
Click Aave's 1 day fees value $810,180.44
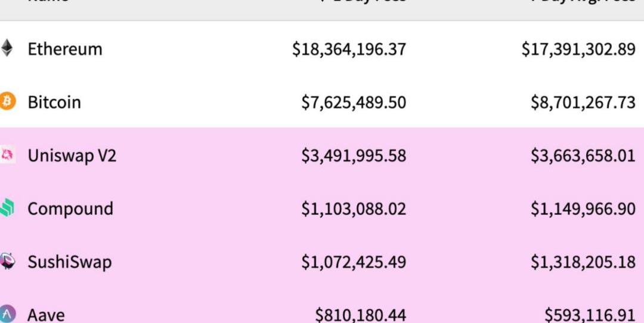coord(361,314)
